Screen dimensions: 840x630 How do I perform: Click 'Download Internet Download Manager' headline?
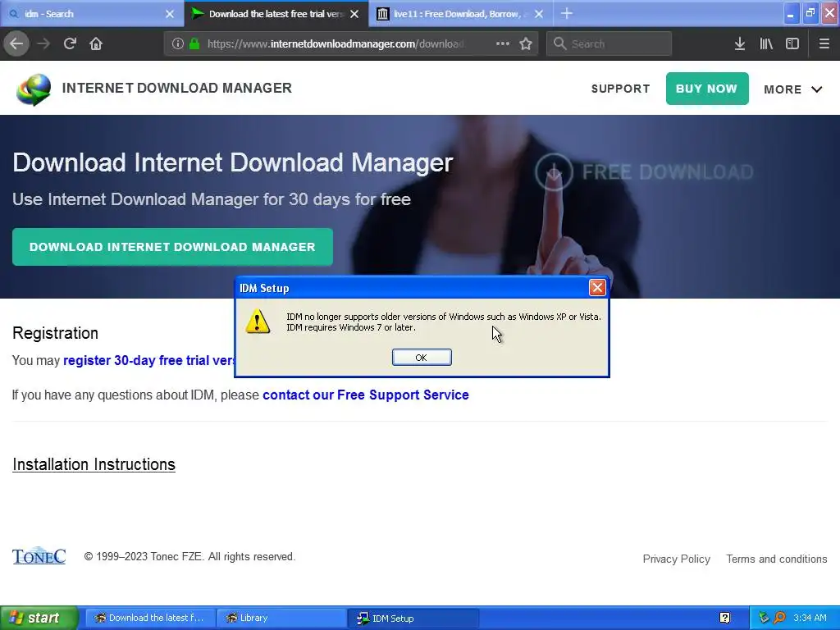(232, 163)
